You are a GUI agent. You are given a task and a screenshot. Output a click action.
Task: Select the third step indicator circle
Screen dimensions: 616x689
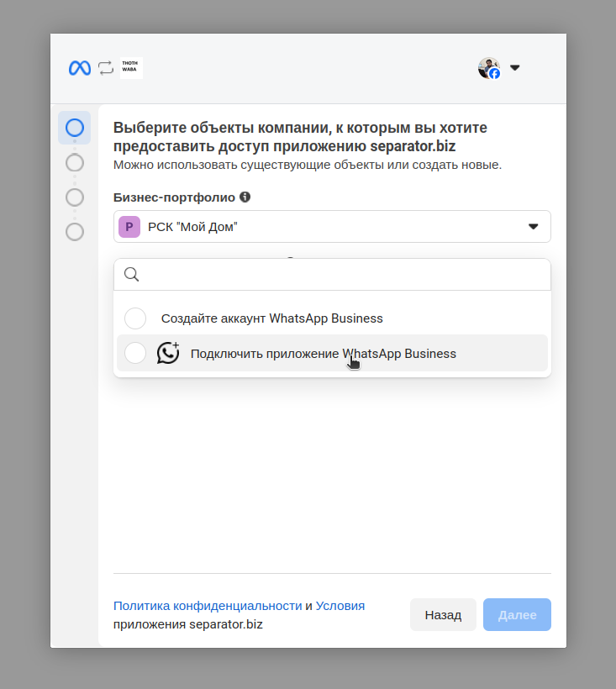pyautogui.click(x=75, y=197)
